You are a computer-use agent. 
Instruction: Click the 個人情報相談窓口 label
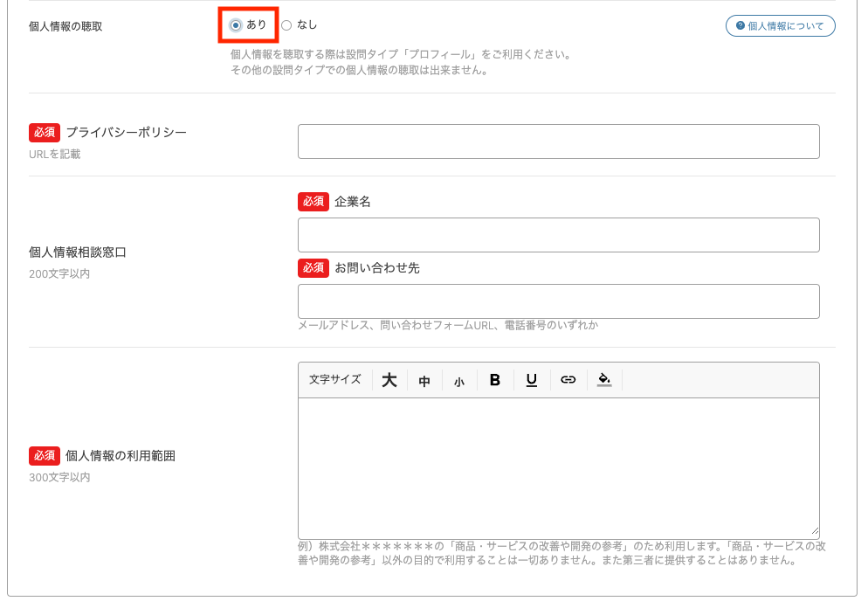tap(78, 252)
